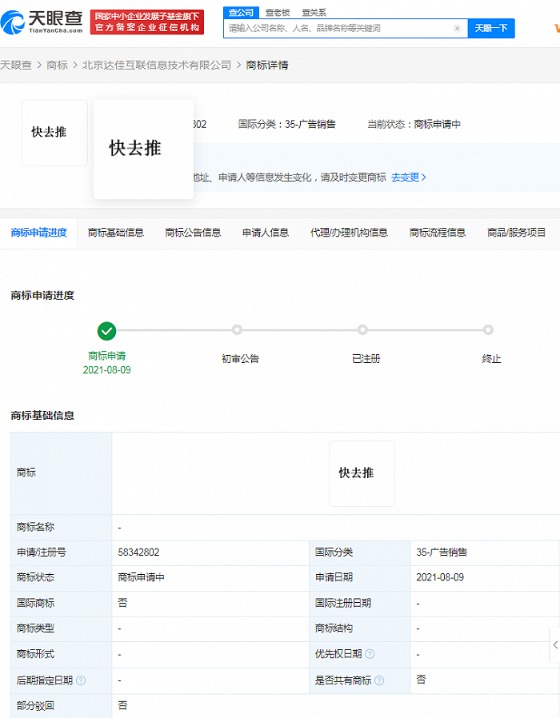The width and height of the screenshot is (560, 718).
Task: Click the 天眼一下 search button
Action: coord(491,28)
